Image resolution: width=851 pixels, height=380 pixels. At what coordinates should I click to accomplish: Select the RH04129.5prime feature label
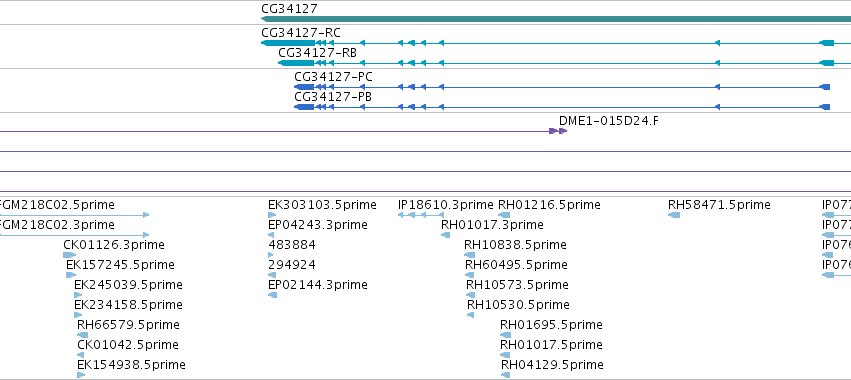pos(552,364)
